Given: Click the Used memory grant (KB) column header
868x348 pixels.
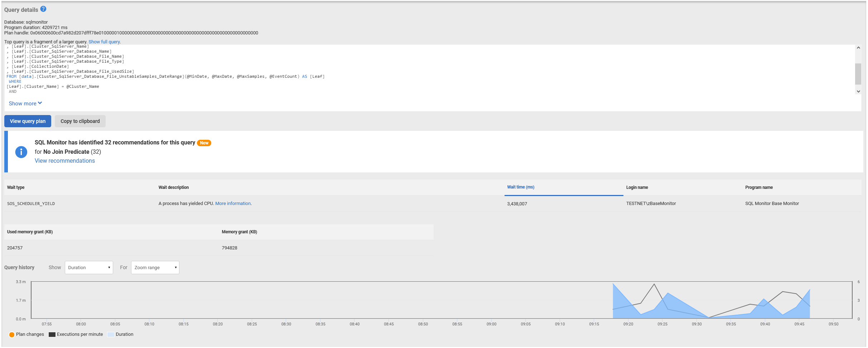Looking at the screenshot, I should (x=30, y=232).
